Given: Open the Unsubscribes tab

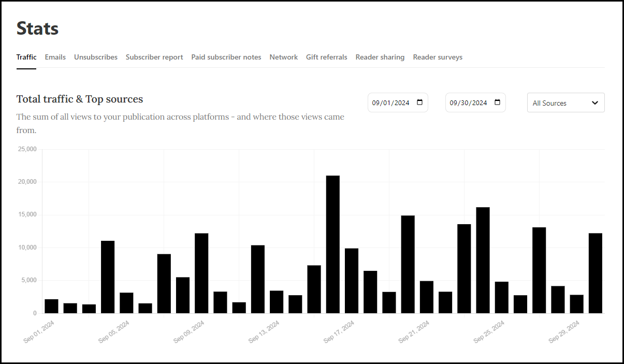Looking at the screenshot, I should point(96,57).
